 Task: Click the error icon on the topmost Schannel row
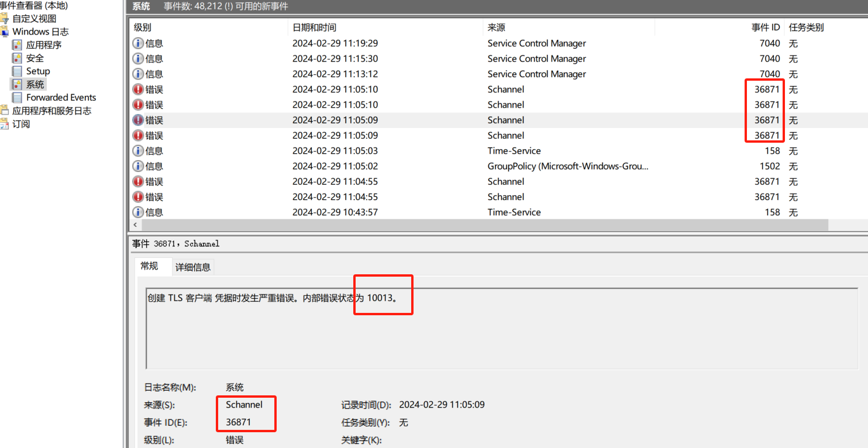137,89
